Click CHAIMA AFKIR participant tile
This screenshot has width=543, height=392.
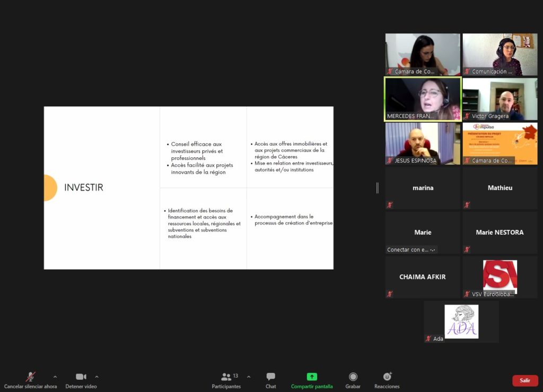[x=423, y=277]
